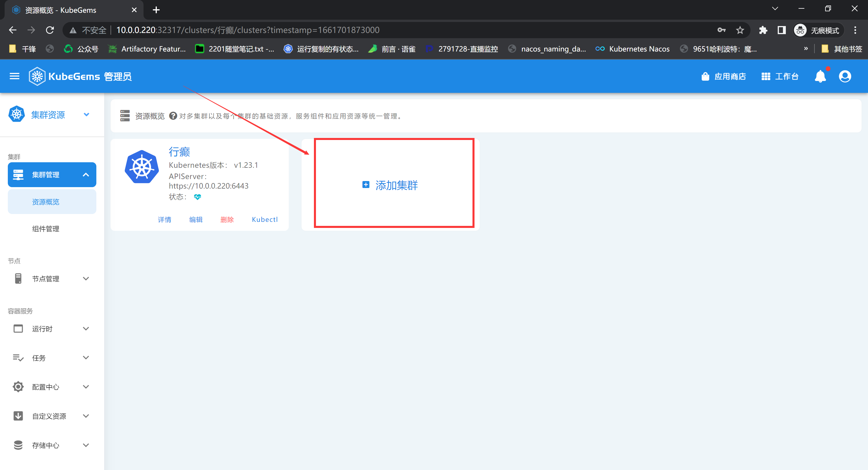Click the 不安全 security warning indicator
The height and width of the screenshot is (470, 868).
tap(88, 30)
